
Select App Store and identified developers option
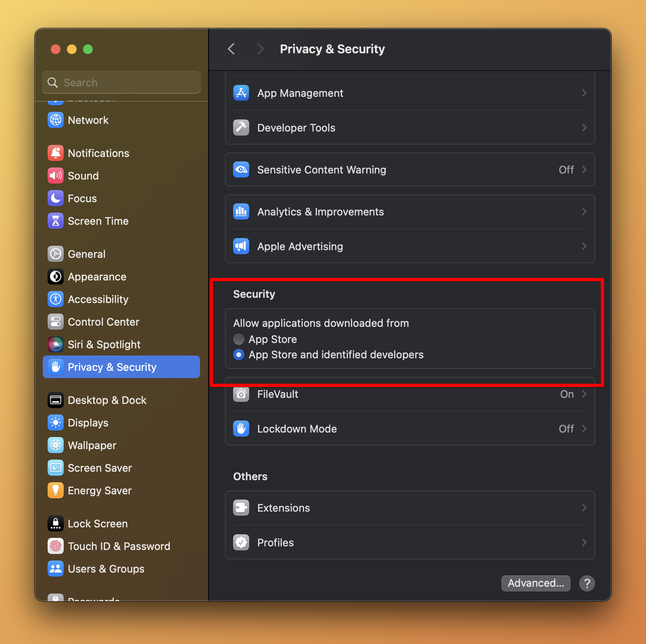pos(239,355)
